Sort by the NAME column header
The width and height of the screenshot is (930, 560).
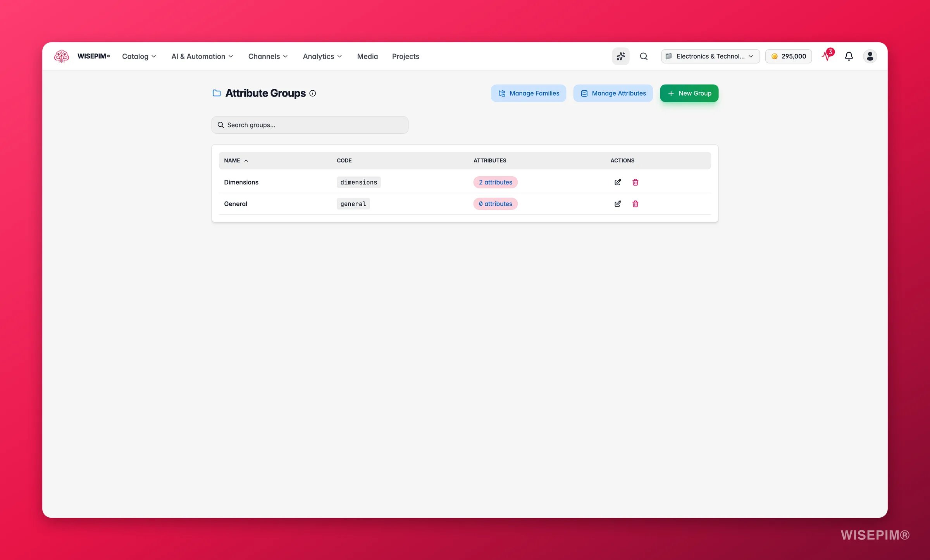pos(236,160)
